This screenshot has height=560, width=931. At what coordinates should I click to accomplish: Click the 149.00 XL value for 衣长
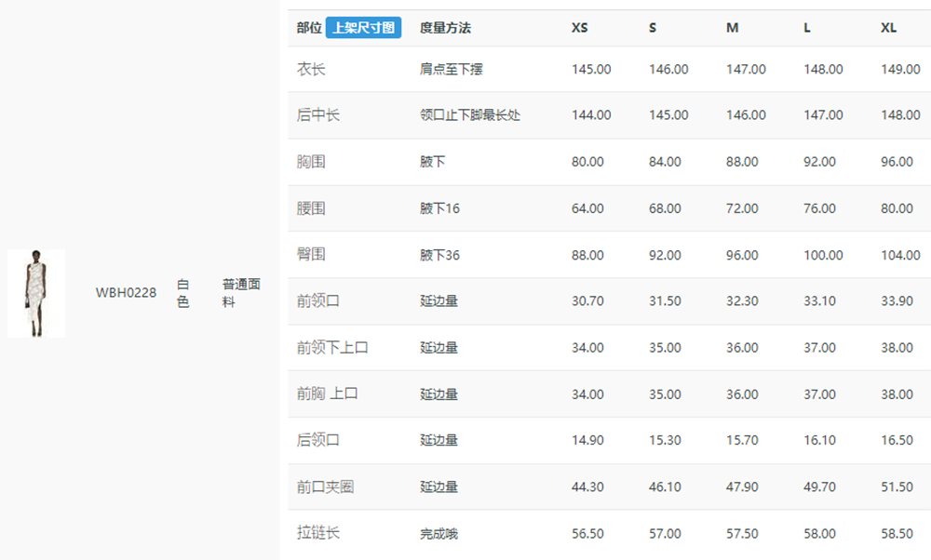coord(900,70)
